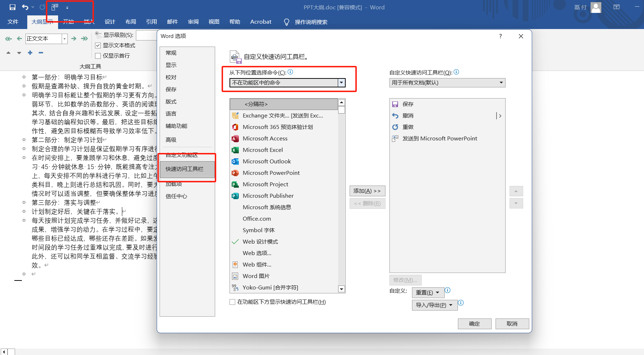
Task: Click the Send to PowerPoint quick access icon
Action: tap(55, 7)
